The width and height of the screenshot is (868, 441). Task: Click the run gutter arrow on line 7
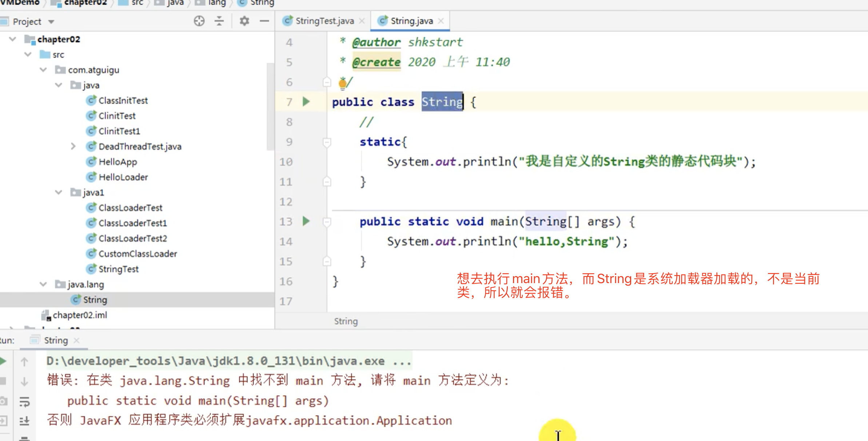pos(306,102)
